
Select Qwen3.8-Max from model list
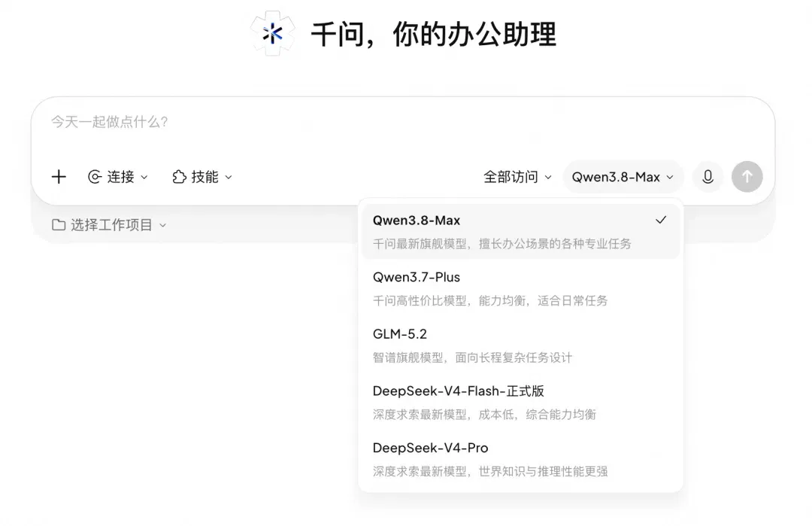click(520, 231)
